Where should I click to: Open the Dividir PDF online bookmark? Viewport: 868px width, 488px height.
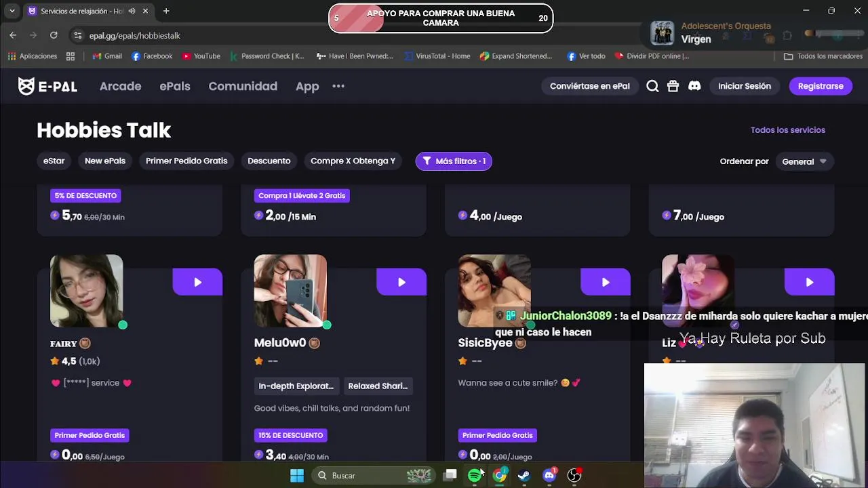point(652,56)
